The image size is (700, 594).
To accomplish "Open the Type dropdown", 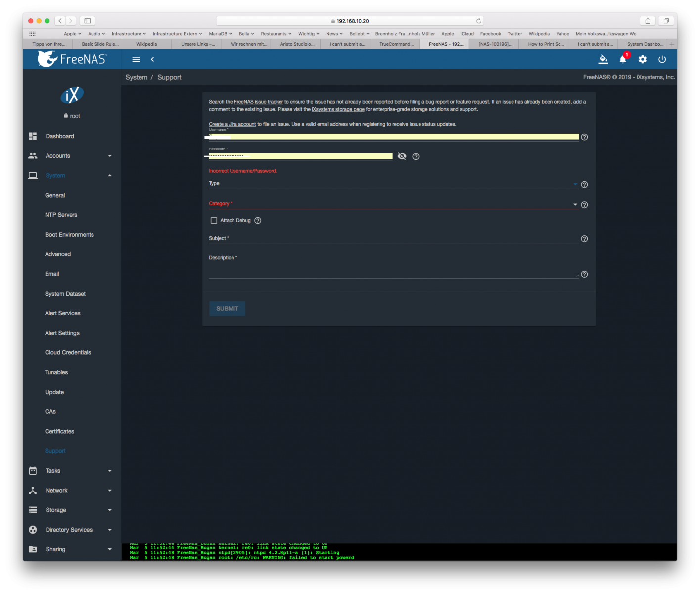I will 393,184.
